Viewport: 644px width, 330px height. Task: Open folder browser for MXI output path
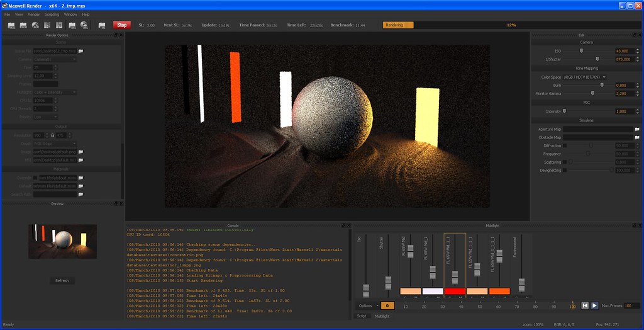tap(81, 160)
